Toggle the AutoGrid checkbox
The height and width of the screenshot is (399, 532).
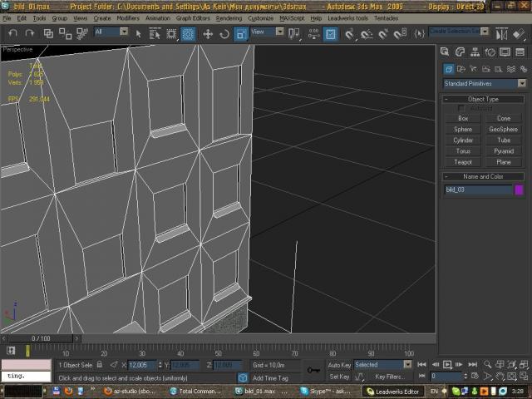tap(461, 108)
